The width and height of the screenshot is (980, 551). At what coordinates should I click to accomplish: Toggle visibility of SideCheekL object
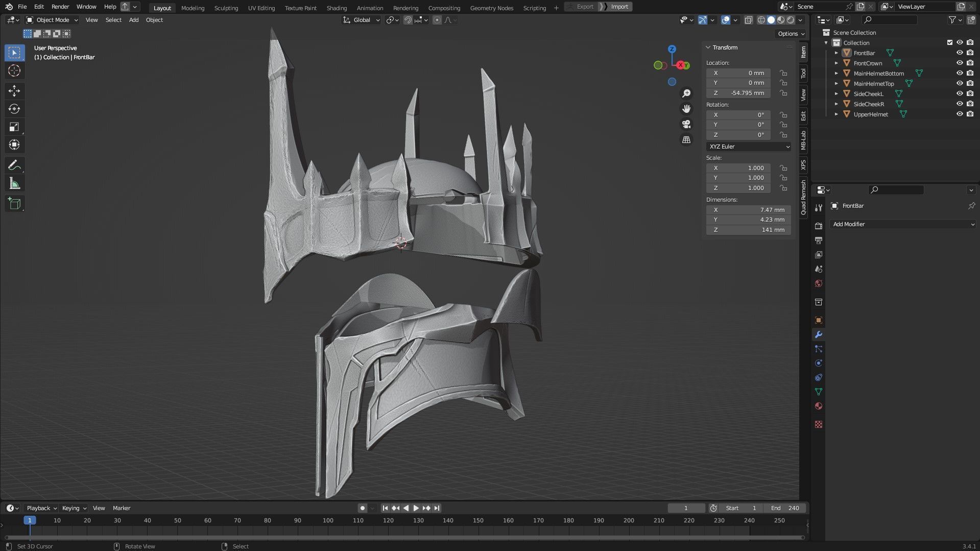(x=960, y=94)
